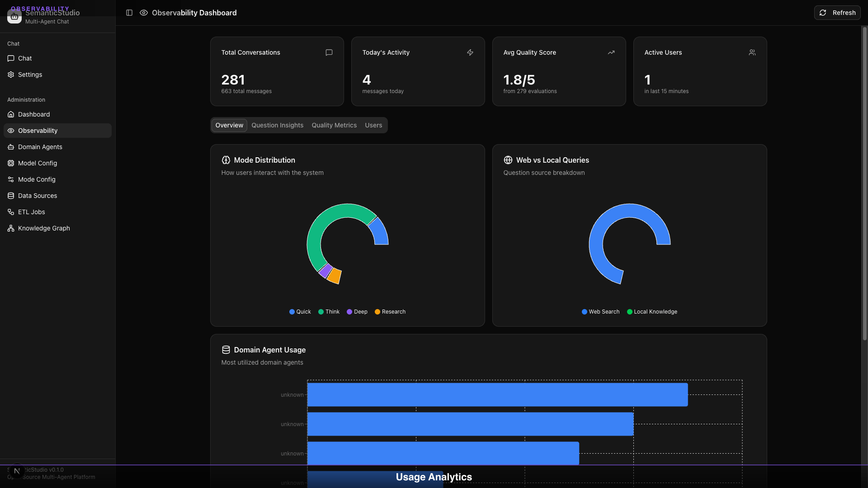The image size is (868, 488).
Task: Switch to the Question Insights tab
Action: [x=277, y=125]
